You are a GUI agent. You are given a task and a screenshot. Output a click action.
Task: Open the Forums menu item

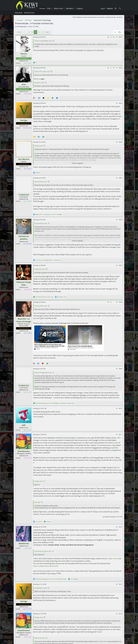42,8
